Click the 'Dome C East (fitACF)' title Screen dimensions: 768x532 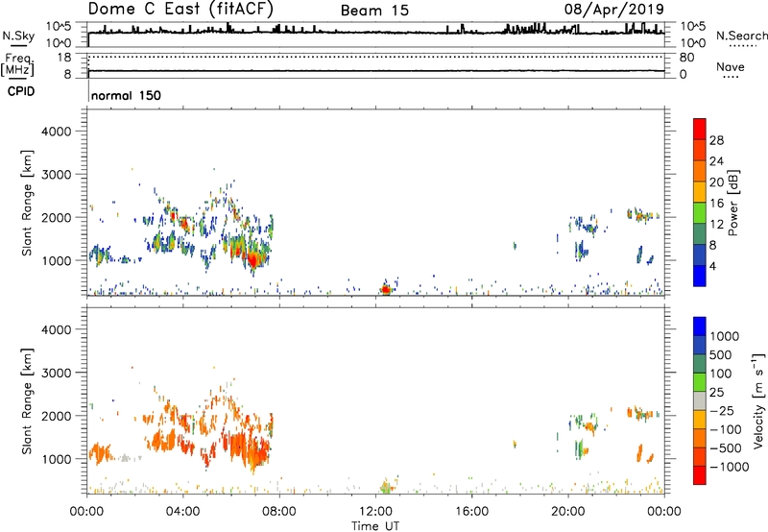[x=180, y=10]
